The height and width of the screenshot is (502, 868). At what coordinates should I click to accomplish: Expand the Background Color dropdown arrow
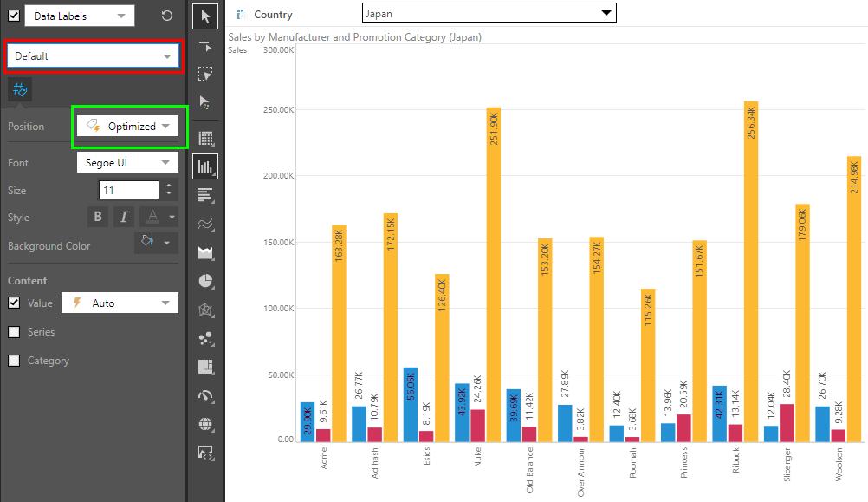click(166, 242)
